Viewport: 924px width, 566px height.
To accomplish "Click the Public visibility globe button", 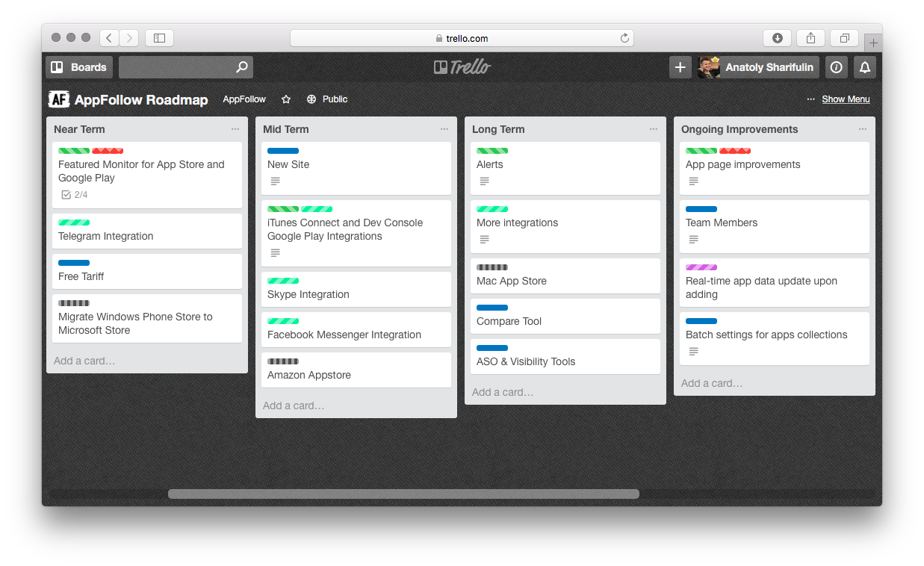I will pos(327,99).
